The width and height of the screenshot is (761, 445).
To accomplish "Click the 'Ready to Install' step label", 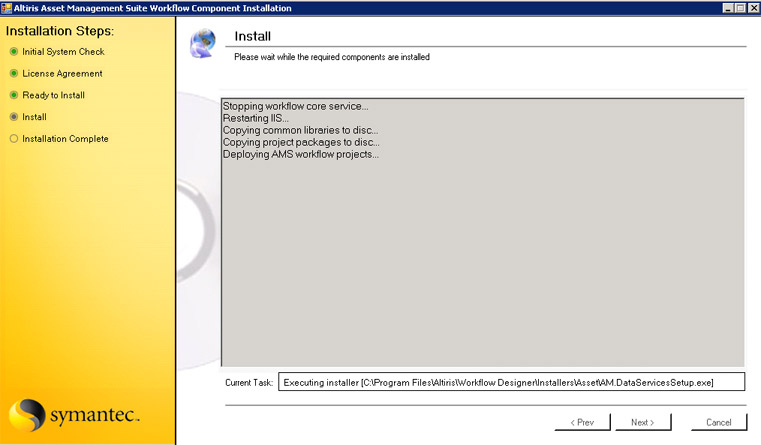I will 53,95.
